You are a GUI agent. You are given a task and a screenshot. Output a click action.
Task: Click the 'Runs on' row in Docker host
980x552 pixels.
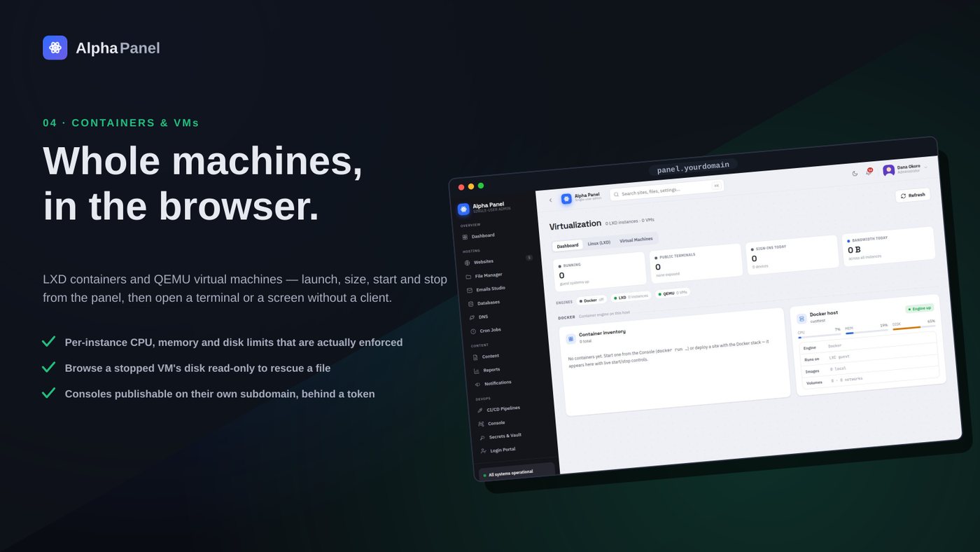coord(870,355)
